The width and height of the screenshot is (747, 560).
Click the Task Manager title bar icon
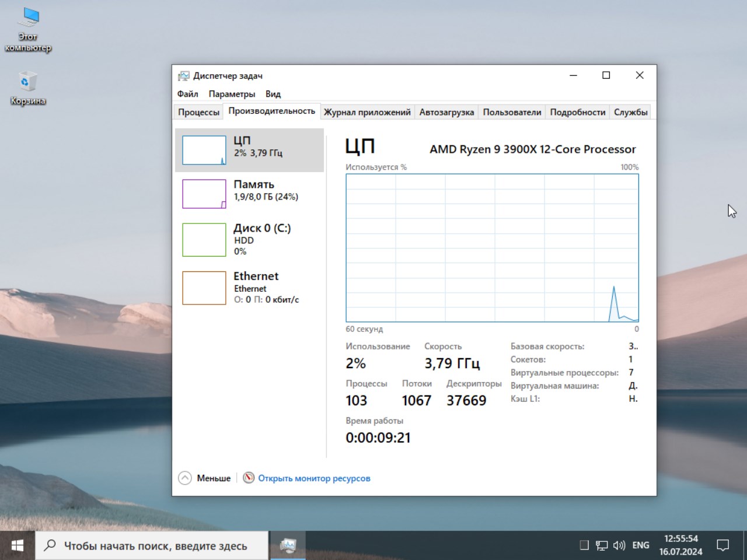[x=184, y=76]
